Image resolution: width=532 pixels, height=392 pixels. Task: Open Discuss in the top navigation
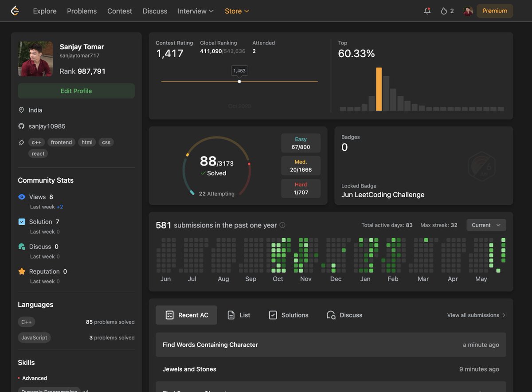(x=155, y=11)
